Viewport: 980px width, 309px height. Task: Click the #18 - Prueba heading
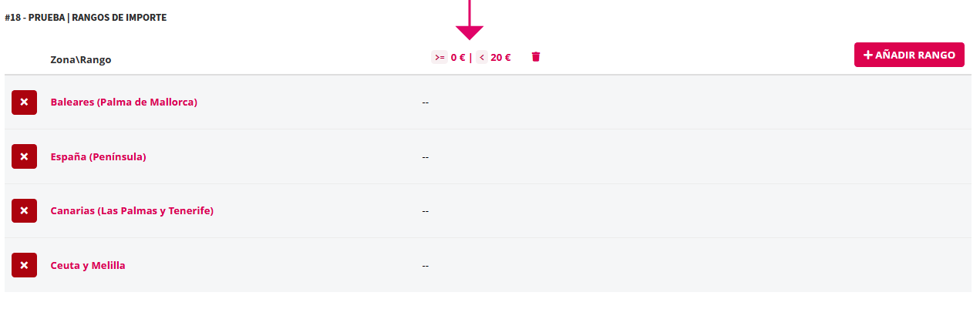(86, 17)
